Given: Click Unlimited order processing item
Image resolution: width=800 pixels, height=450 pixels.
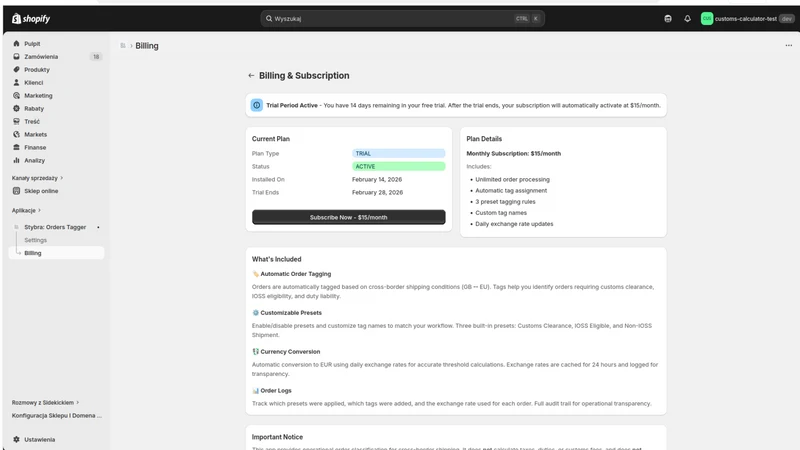Looking at the screenshot, I should 512,180.
